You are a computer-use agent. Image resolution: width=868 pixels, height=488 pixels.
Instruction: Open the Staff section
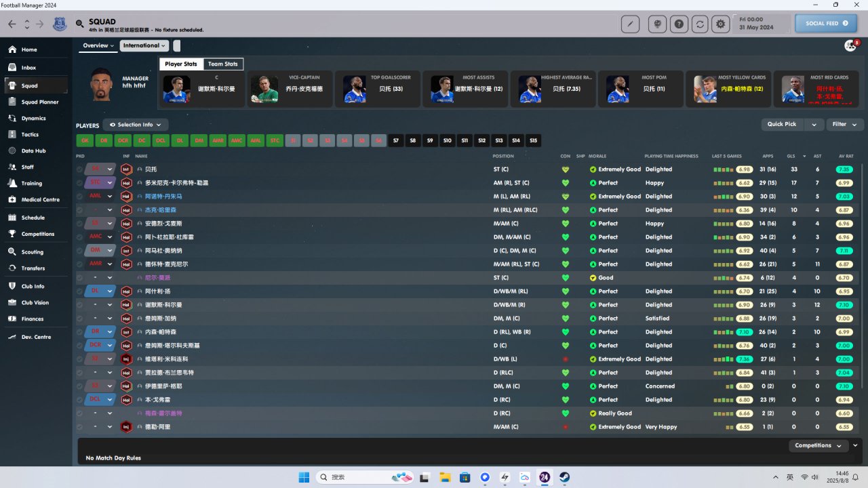pos(27,167)
